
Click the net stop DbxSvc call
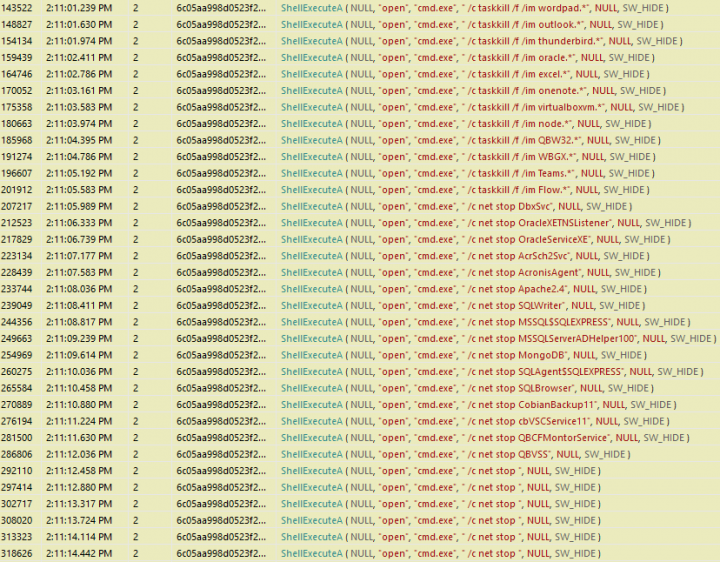(360, 206)
